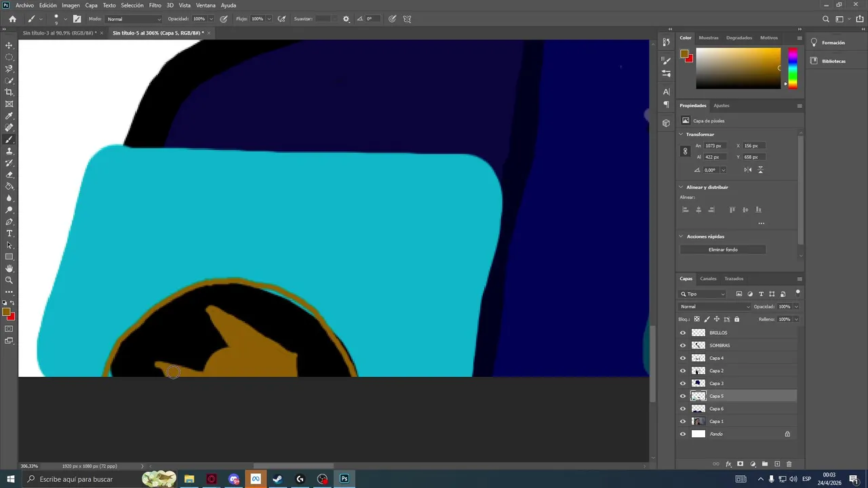
Task: Open the Filtro menu
Action: 155,5
